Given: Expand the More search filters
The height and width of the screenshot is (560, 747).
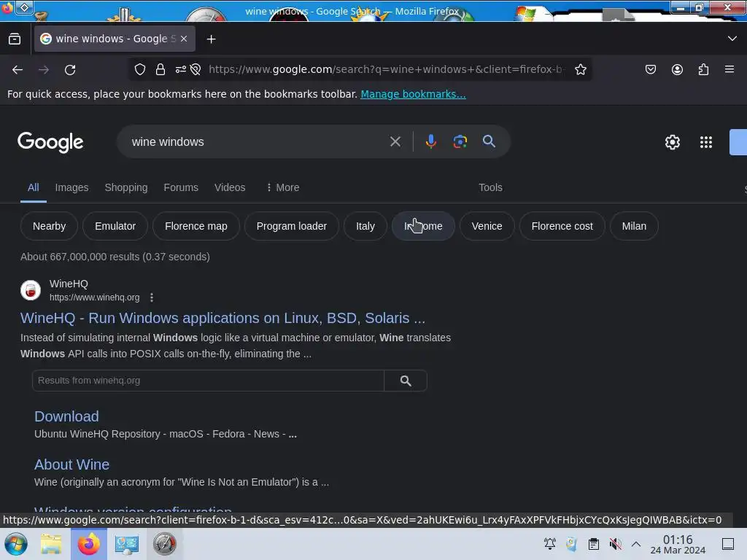Looking at the screenshot, I should click(282, 187).
